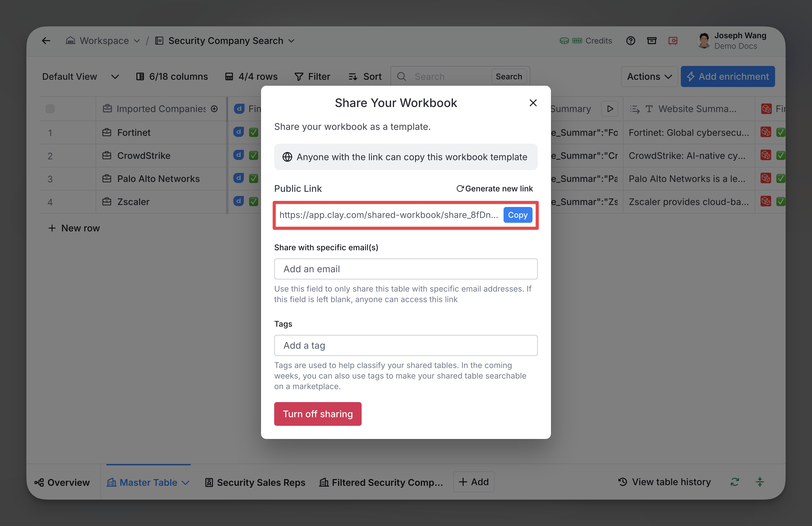
Task: Toggle the select-all rows checkbox
Action: pos(50,109)
